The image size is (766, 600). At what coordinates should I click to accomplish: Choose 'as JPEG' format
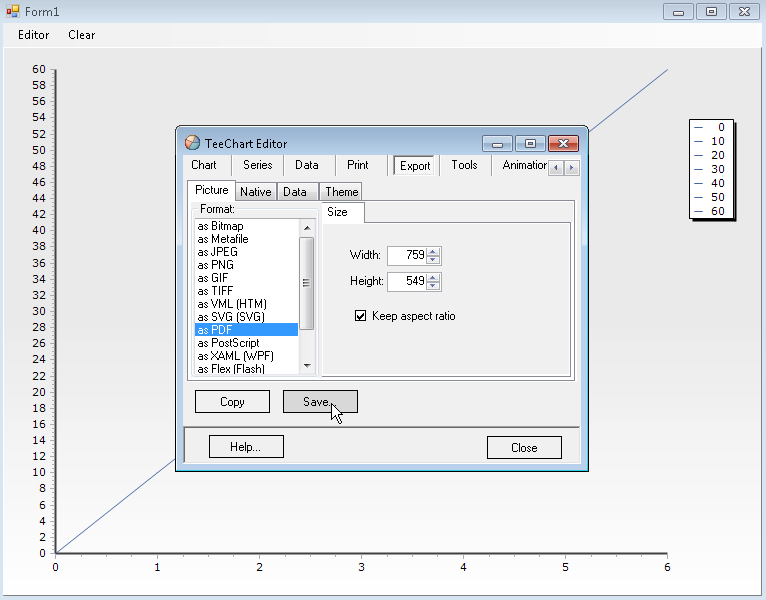click(x=246, y=252)
